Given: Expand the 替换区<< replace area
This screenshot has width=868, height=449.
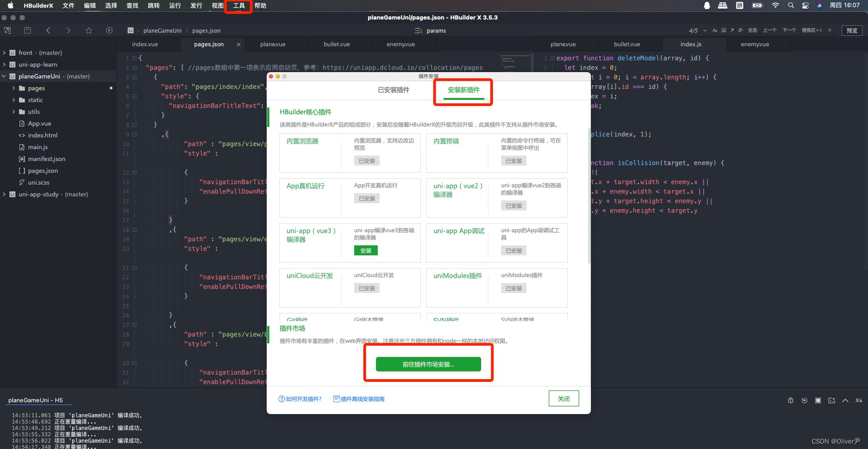Looking at the screenshot, I should coord(812,30).
